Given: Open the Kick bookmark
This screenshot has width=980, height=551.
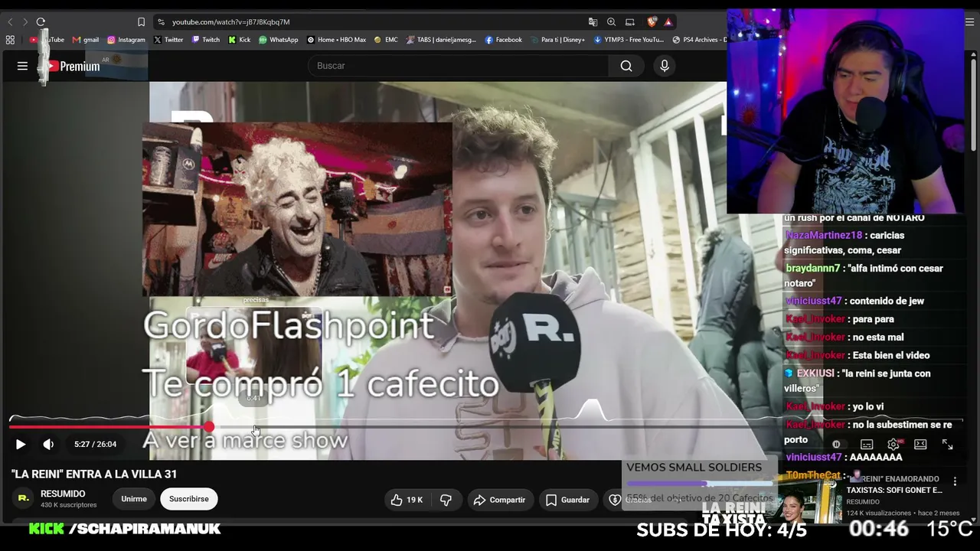Looking at the screenshot, I should (x=240, y=40).
